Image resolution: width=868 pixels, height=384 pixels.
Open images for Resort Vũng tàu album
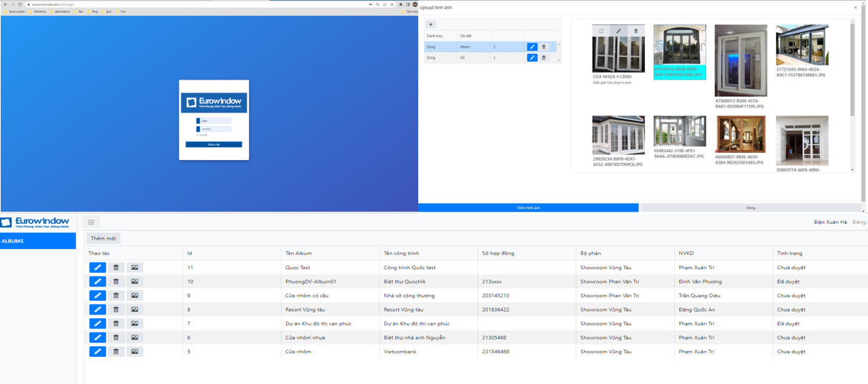[135, 309]
